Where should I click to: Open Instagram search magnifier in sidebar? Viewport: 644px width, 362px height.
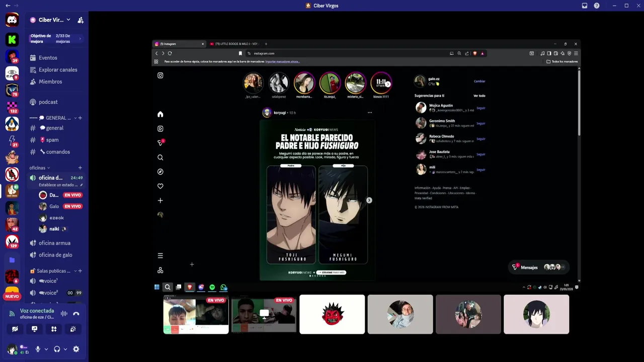(x=160, y=157)
